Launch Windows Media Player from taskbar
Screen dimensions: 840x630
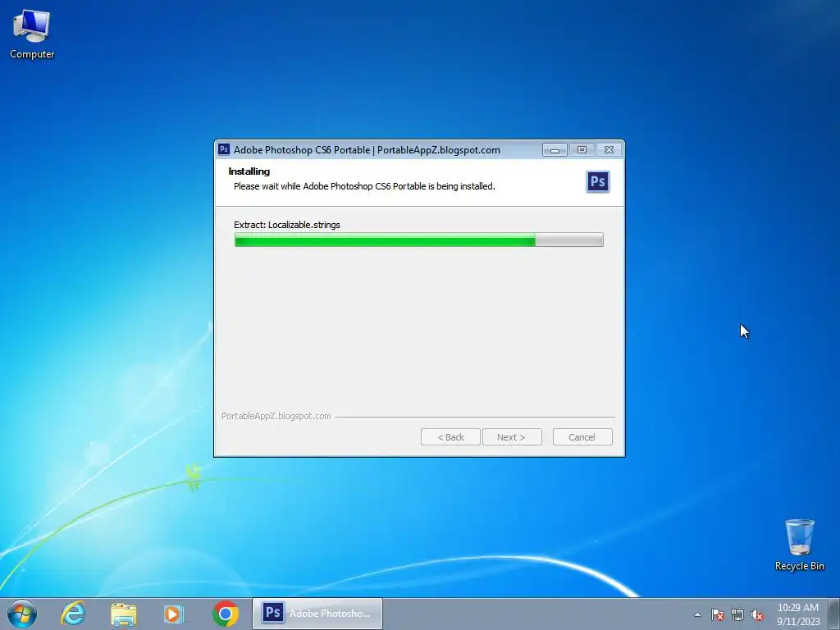click(x=174, y=614)
